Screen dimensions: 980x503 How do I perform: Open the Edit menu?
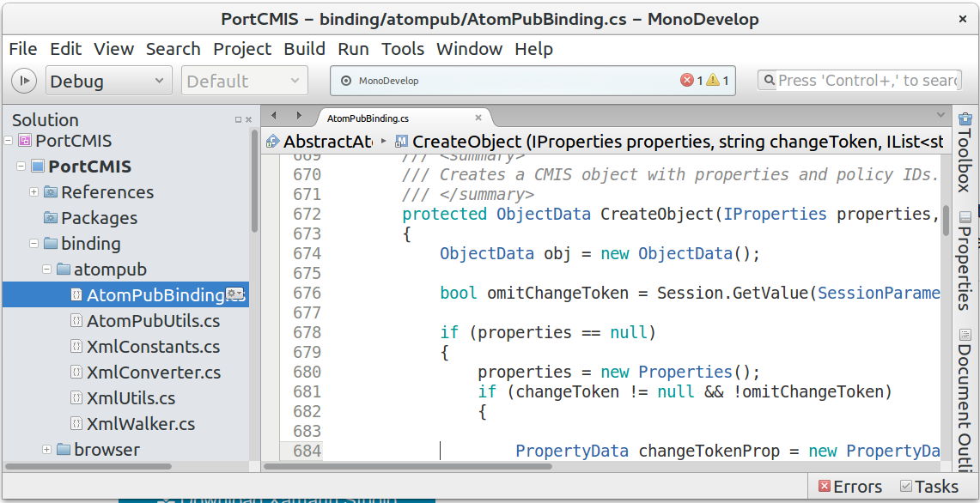pyautogui.click(x=65, y=49)
